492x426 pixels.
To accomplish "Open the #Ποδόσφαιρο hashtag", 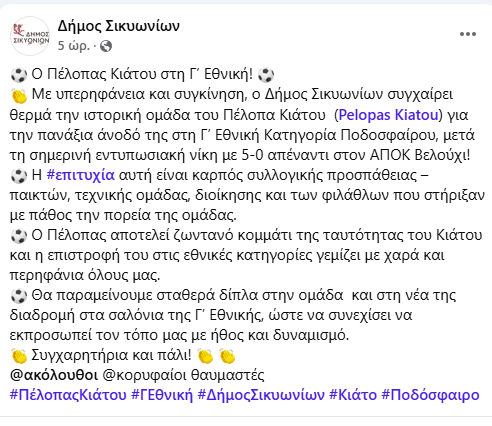I will 430,395.
